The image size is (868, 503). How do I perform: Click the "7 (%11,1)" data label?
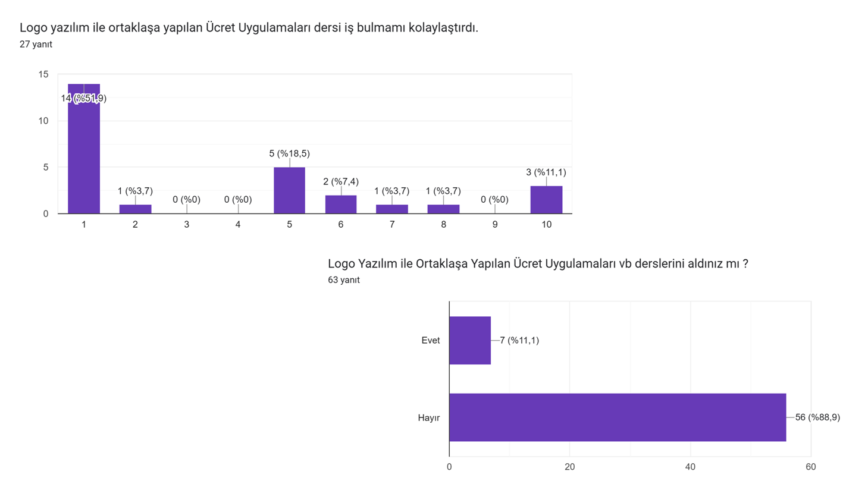coord(519,340)
